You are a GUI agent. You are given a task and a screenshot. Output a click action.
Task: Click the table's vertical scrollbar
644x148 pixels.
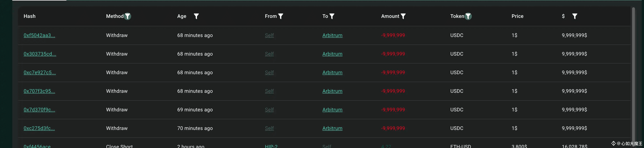(633, 75)
